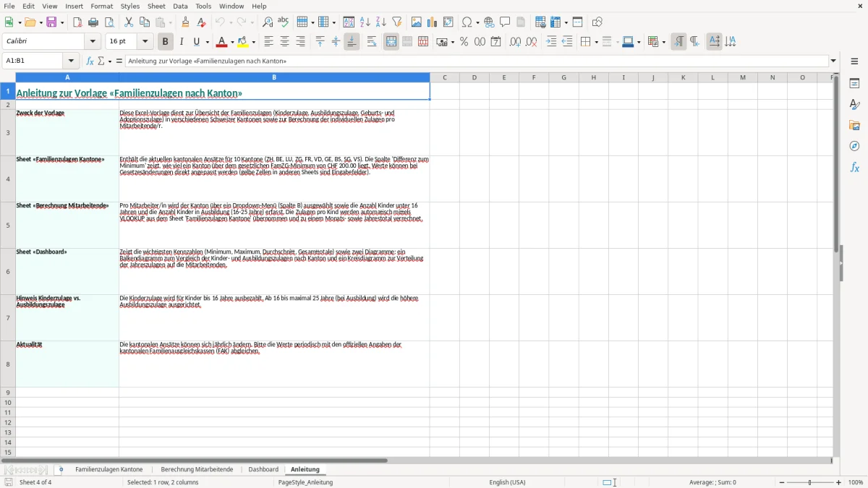
Task: Open the Function Wizard icon
Action: [90, 61]
